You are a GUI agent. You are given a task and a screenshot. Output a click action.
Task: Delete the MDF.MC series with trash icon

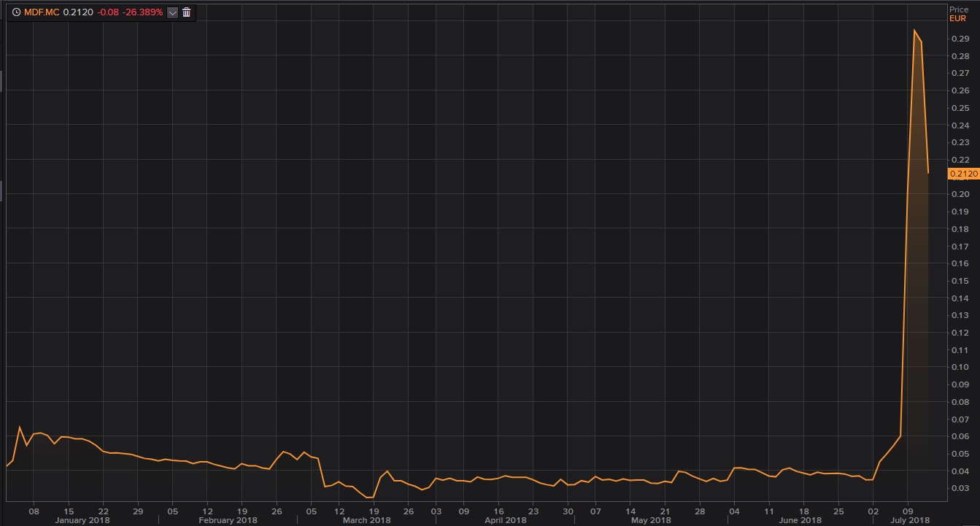click(187, 12)
